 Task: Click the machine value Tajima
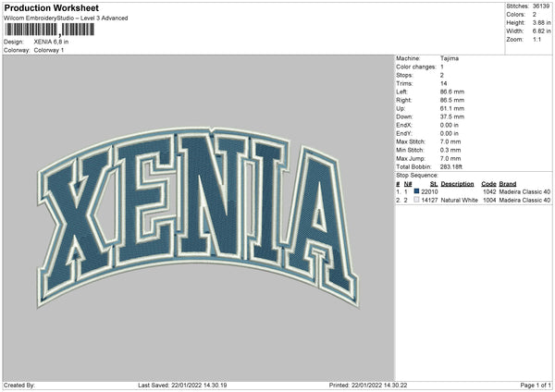coord(450,58)
